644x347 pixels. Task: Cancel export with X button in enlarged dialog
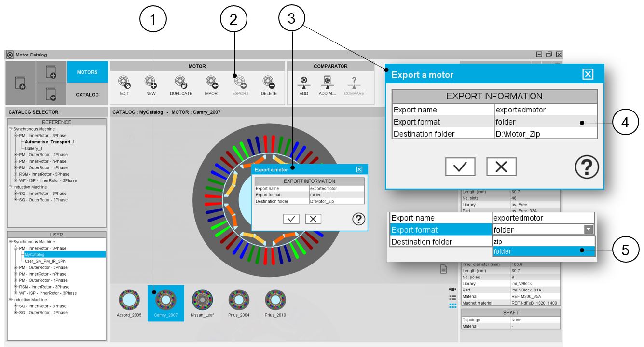tap(501, 167)
